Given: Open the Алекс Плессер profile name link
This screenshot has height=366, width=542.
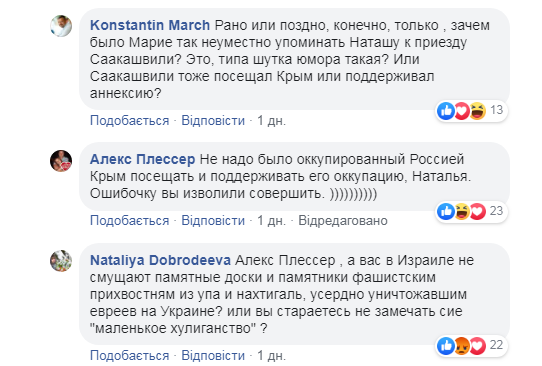Looking at the screenshot, I should pos(142,159).
